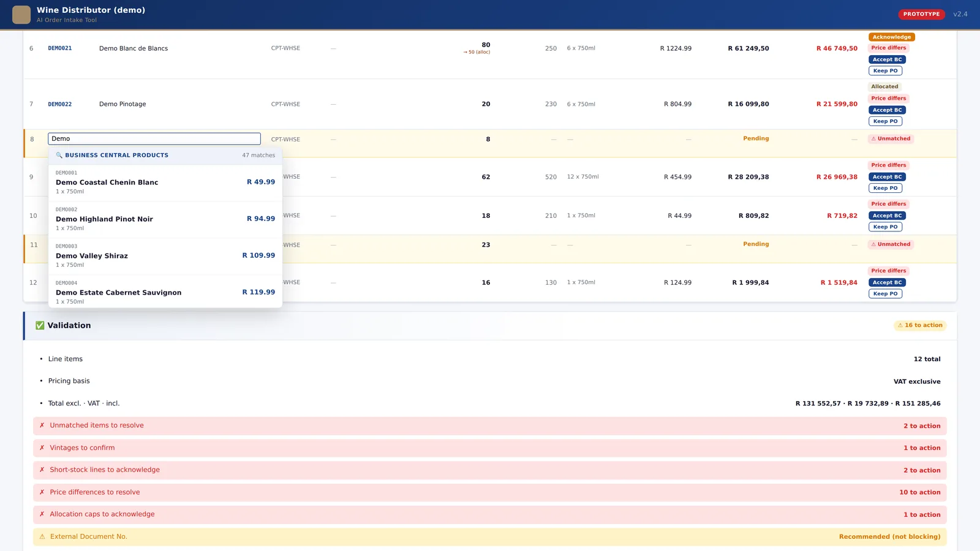Click the Unmatched badge on line 8
This screenshot has height=551, width=980.
(891, 139)
